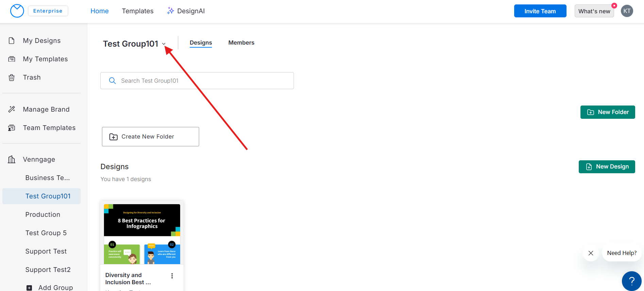Click the blue help question mark icon
The image size is (644, 291).
[631, 281]
